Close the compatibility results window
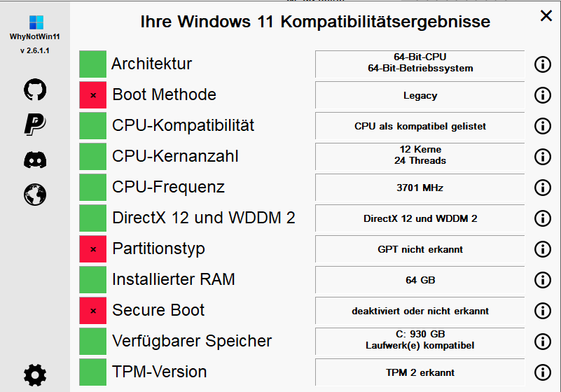The height and width of the screenshot is (392, 561). click(x=546, y=15)
